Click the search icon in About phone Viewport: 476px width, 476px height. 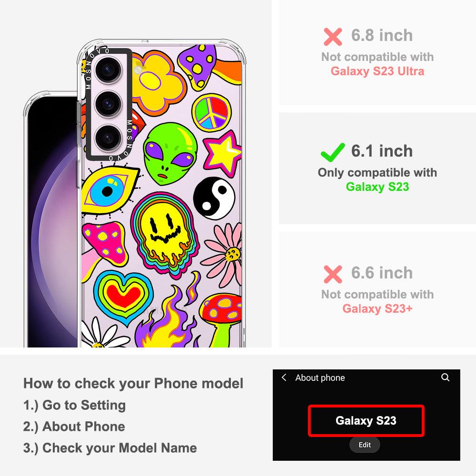tap(445, 377)
